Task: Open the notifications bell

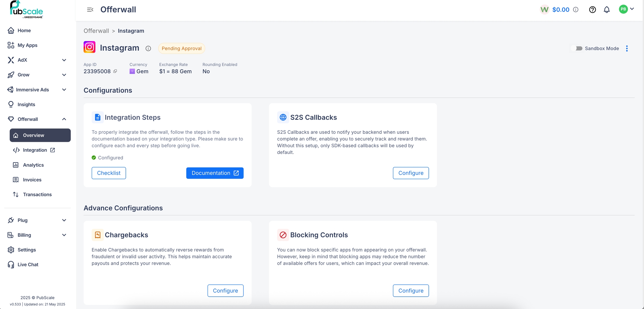Action: tap(607, 10)
